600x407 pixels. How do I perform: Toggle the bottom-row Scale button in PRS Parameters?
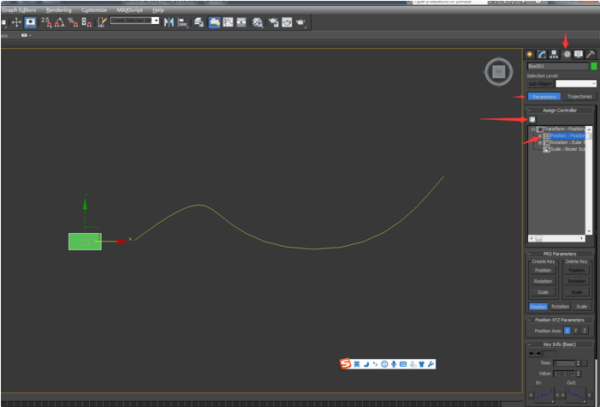(x=582, y=307)
